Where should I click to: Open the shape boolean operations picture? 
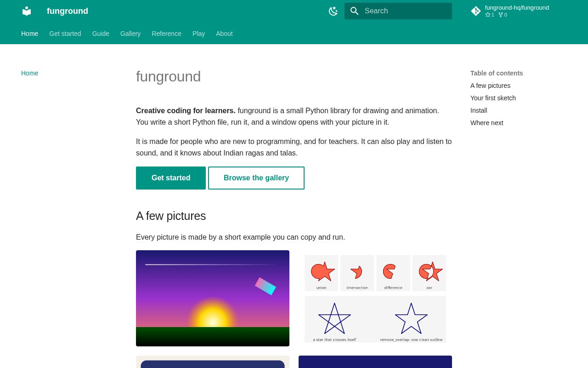(x=375, y=298)
